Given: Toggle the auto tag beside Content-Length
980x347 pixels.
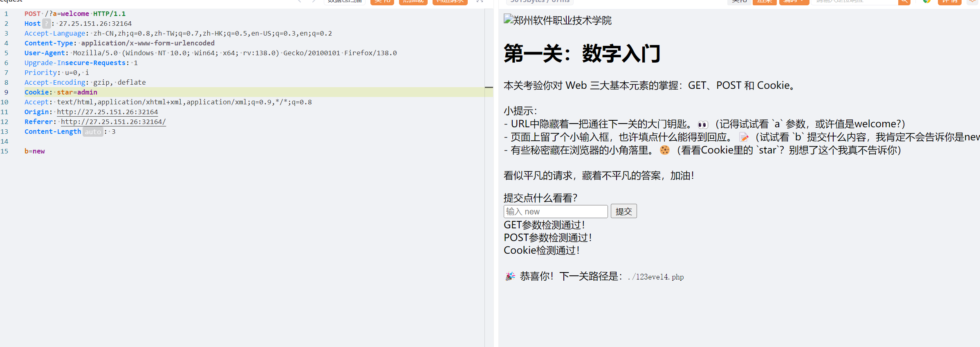Looking at the screenshot, I should (93, 132).
